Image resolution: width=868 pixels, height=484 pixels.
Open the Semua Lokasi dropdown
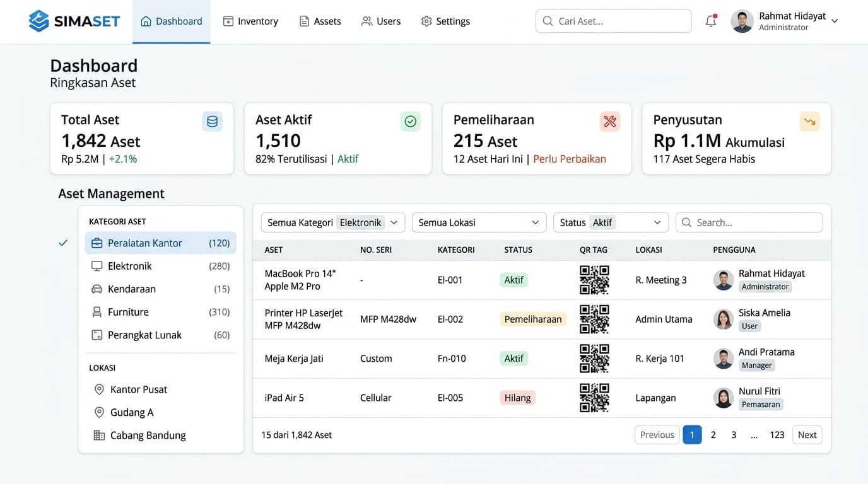tap(479, 222)
